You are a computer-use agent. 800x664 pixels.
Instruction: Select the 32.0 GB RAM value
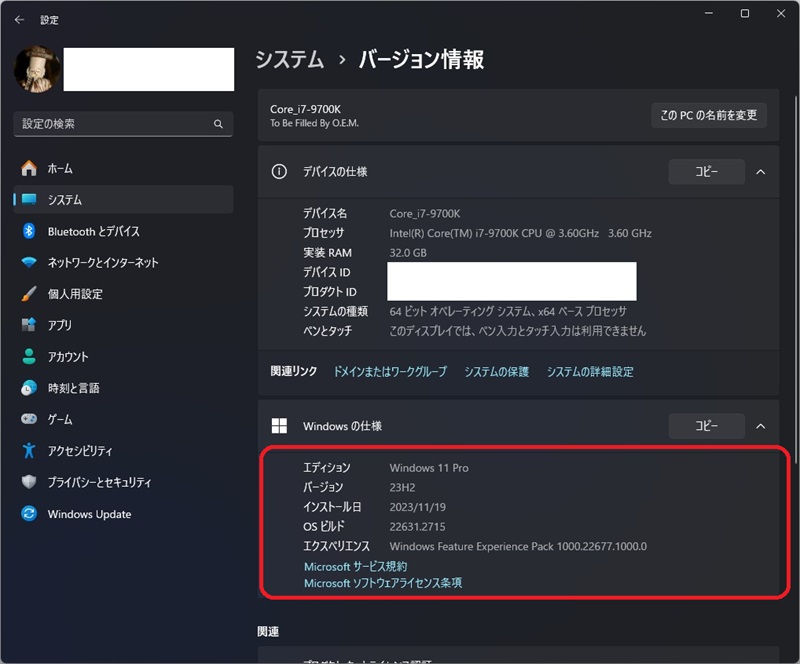click(x=408, y=253)
